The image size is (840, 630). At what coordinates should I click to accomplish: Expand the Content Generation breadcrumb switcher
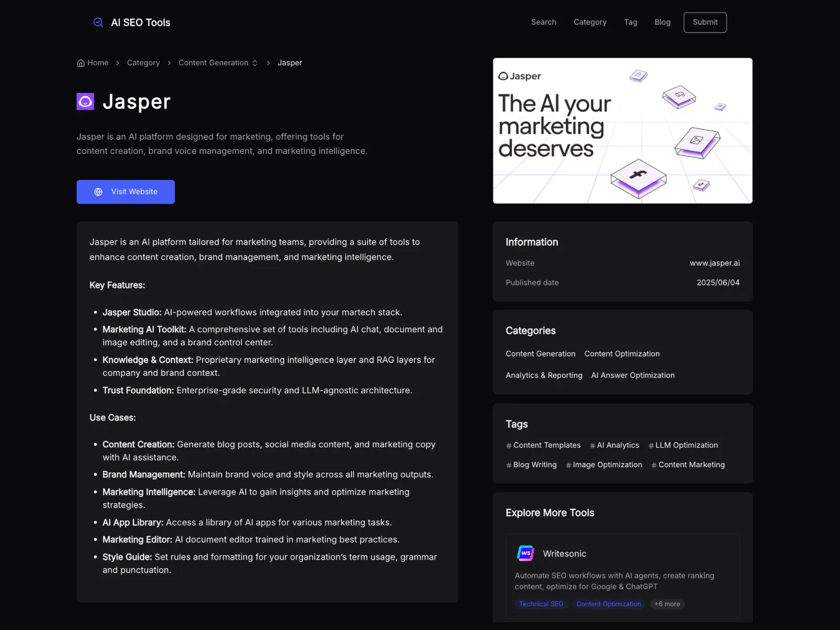[255, 63]
